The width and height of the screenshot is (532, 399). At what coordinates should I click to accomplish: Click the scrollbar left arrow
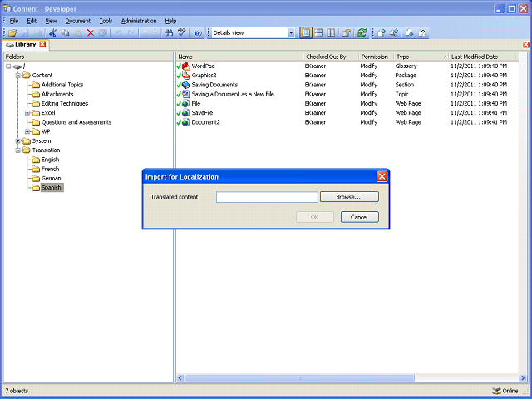click(180, 377)
